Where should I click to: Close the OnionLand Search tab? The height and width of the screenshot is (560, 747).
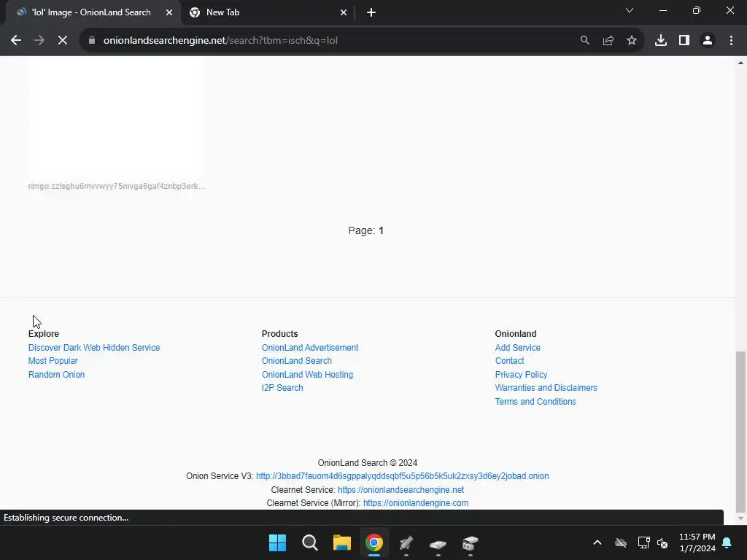169,13
